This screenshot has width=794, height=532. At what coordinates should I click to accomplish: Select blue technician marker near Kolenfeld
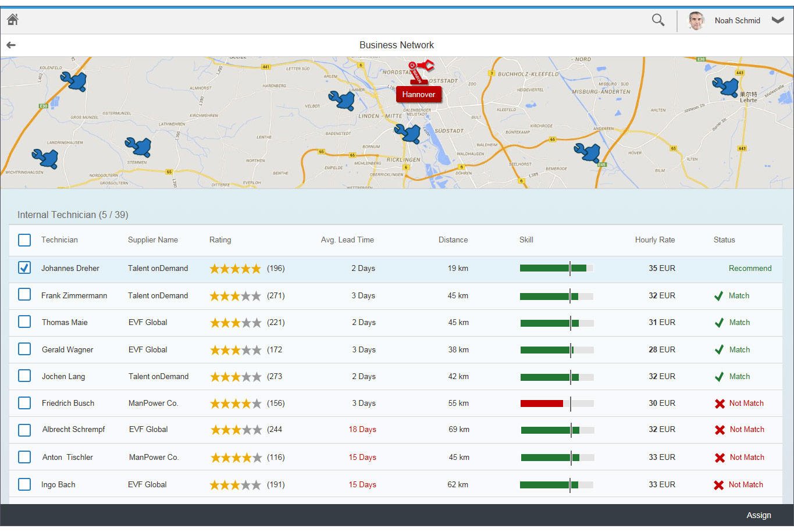(74, 81)
